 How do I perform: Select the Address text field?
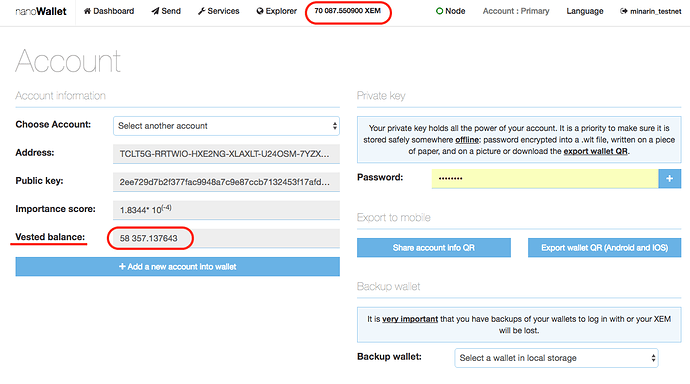point(226,154)
